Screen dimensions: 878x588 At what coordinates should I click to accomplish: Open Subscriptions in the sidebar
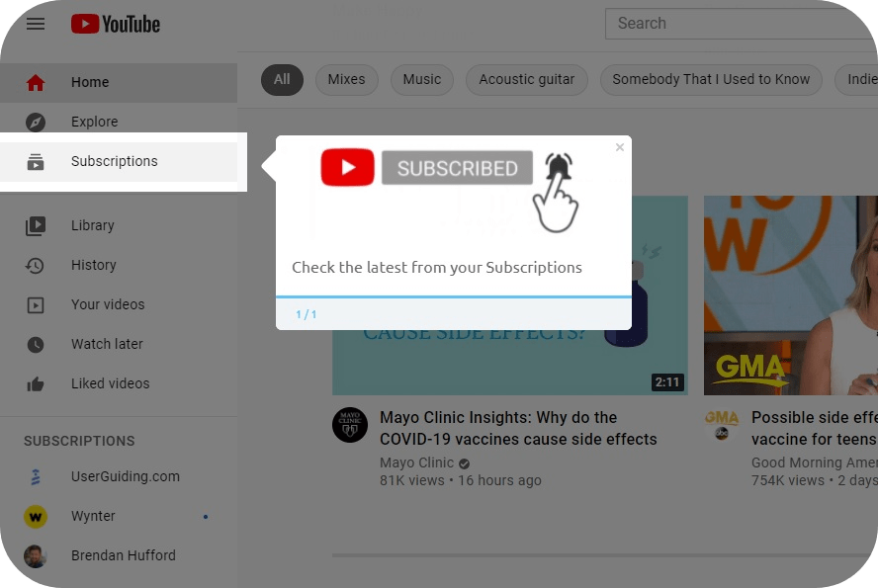tap(119, 162)
